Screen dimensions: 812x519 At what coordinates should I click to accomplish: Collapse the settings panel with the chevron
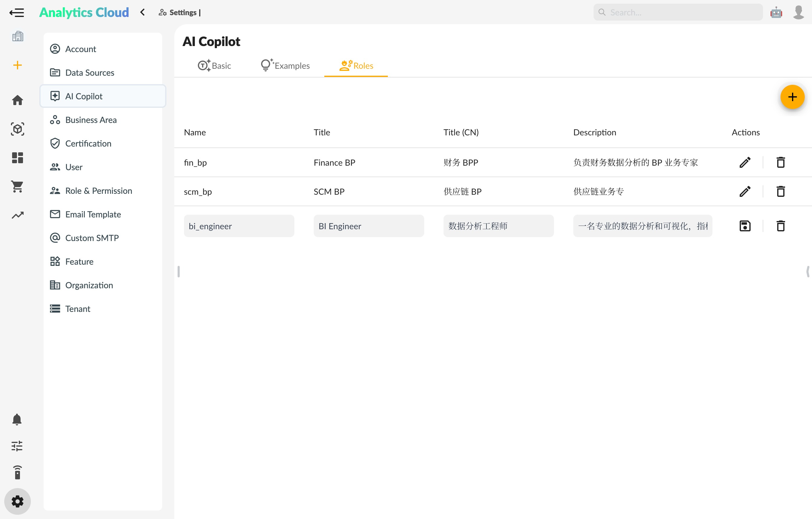(x=142, y=12)
